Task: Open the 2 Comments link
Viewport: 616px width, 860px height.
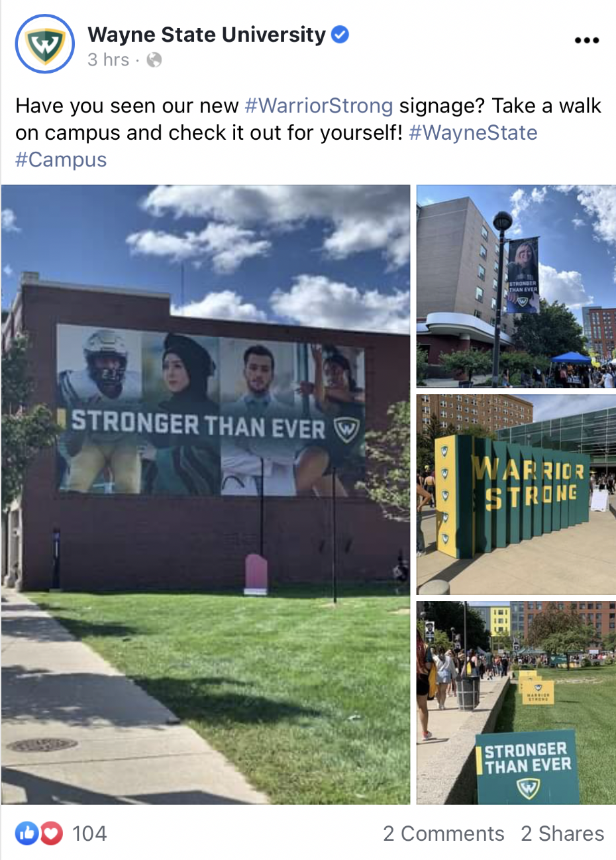Action: click(x=443, y=833)
